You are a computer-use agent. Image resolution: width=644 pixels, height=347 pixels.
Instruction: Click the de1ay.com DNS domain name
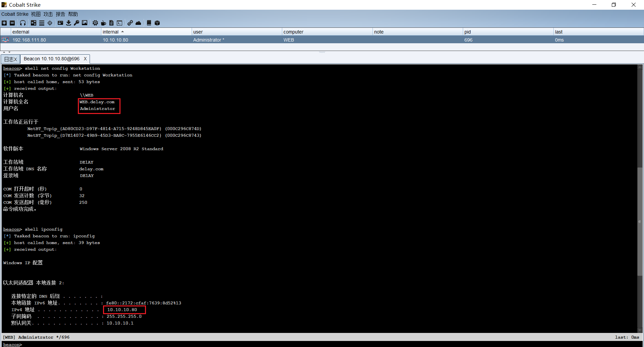91,169
